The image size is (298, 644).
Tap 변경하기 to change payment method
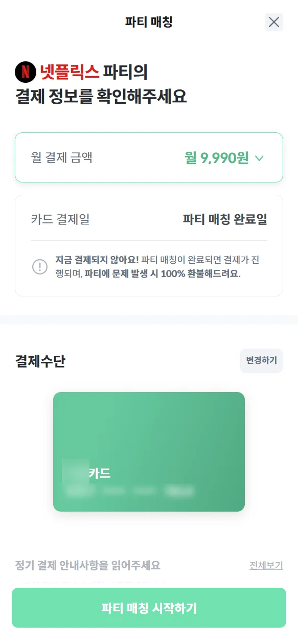pyautogui.click(x=261, y=361)
